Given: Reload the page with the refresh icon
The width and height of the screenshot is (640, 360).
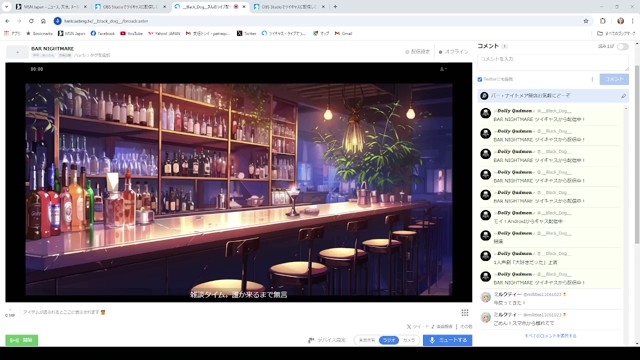Looking at the screenshot, I should point(31,21).
